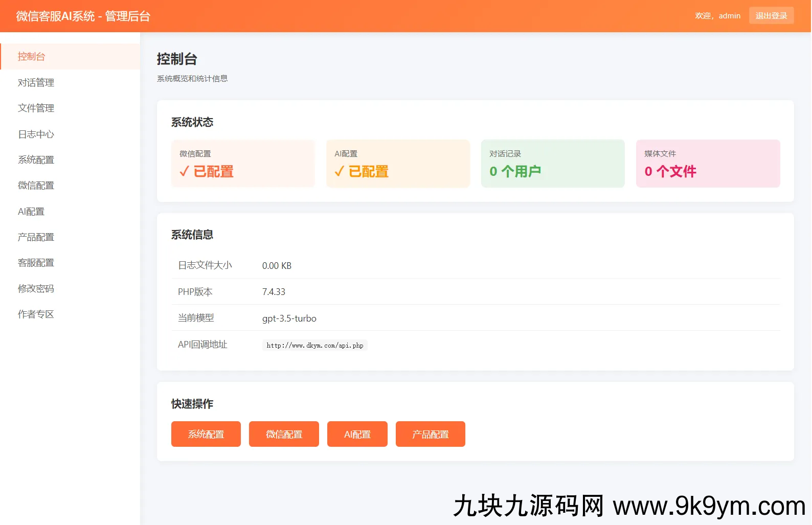The width and height of the screenshot is (812, 525).
Task: Navigate to 产品配置 in sidebar
Action: click(36, 237)
